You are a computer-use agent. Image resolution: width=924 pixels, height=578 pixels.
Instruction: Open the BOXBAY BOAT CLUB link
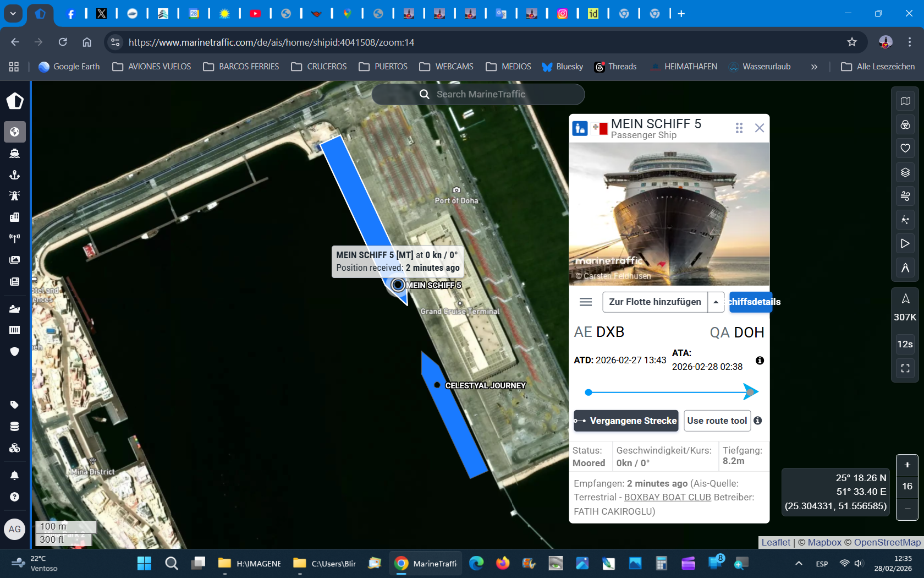tap(667, 497)
